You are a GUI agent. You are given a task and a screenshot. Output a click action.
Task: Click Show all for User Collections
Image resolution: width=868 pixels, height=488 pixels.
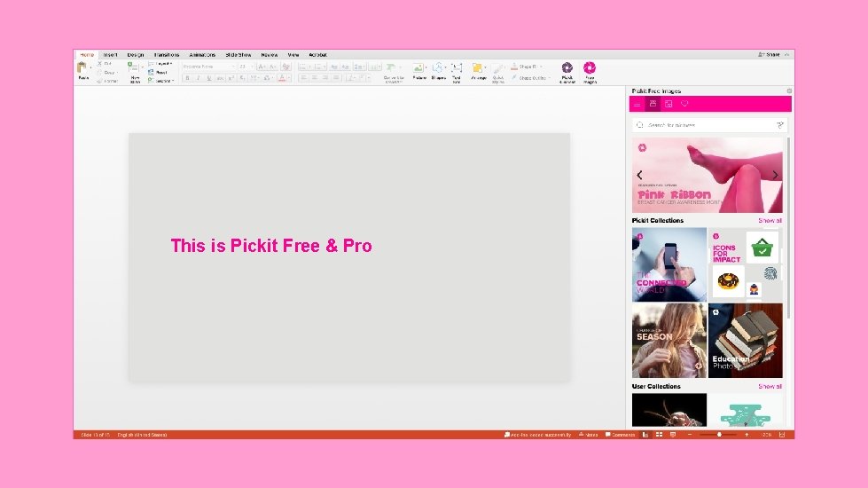tap(770, 386)
